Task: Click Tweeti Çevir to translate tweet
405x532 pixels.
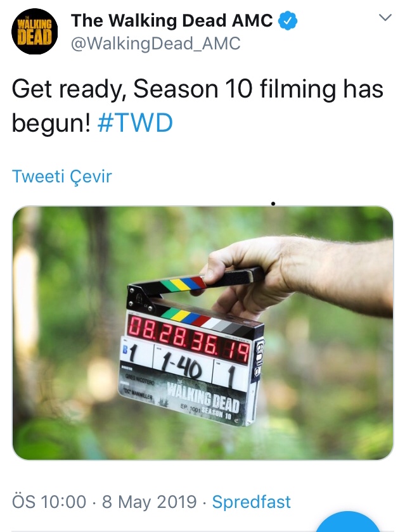Action: click(x=61, y=177)
